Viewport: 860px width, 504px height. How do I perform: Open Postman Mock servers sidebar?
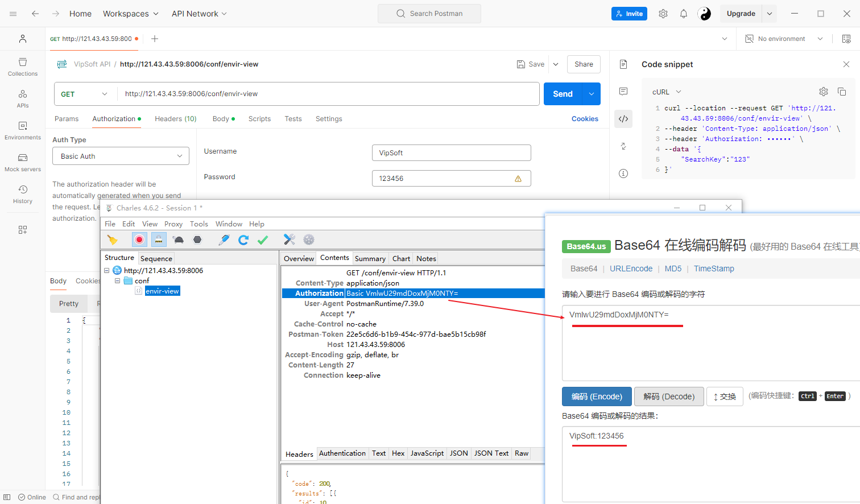pos(23,162)
